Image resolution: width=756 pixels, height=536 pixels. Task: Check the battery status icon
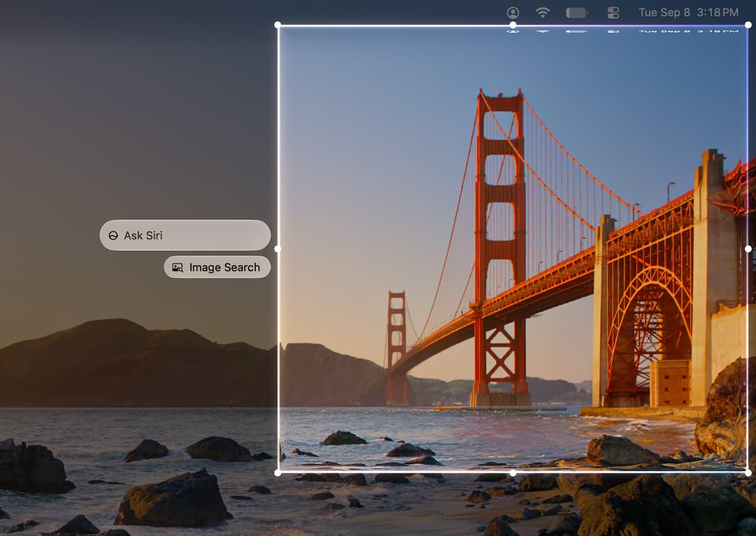coord(576,13)
